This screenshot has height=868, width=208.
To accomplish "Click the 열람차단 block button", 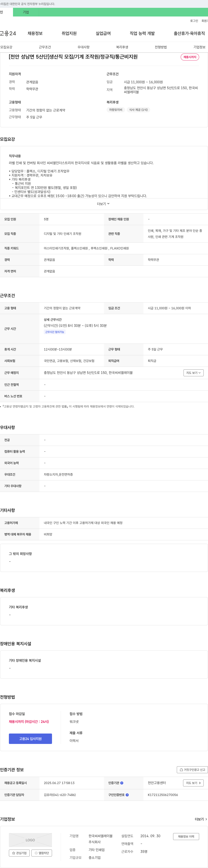I will coord(42,853).
